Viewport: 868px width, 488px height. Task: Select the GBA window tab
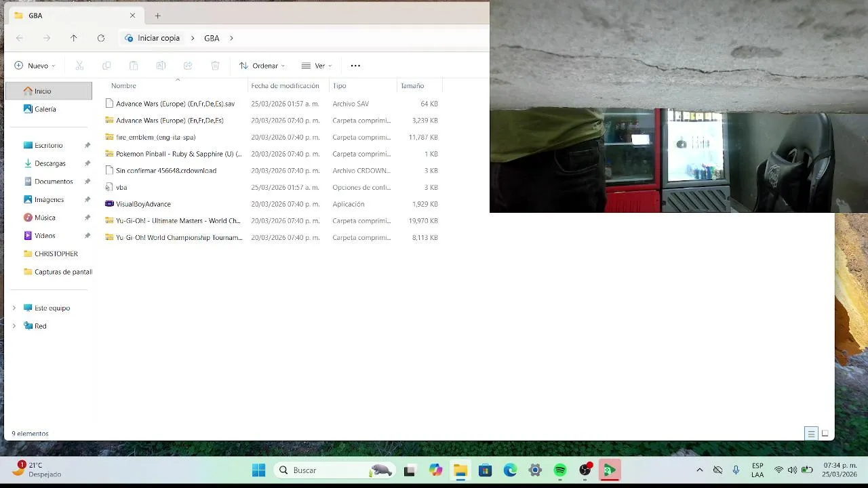[x=75, y=16]
